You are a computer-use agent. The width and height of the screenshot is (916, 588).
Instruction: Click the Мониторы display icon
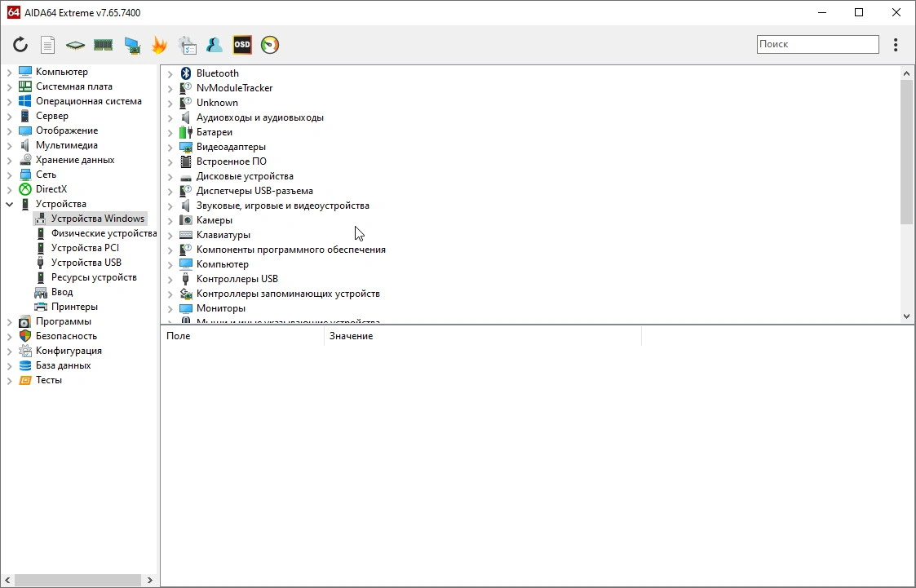(186, 308)
